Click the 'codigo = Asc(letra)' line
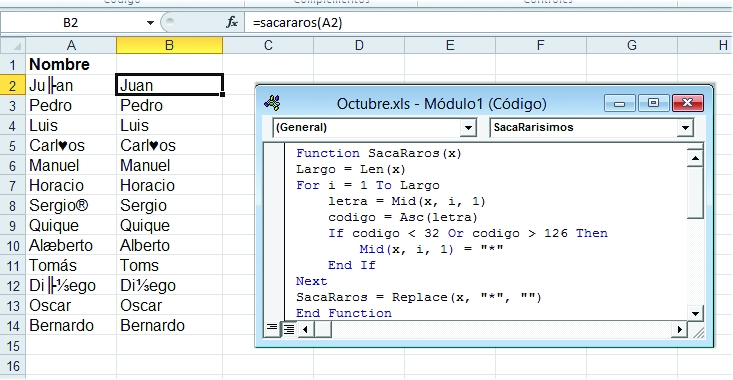The height and width of the screenshot is (380, 733). (402, 217)
